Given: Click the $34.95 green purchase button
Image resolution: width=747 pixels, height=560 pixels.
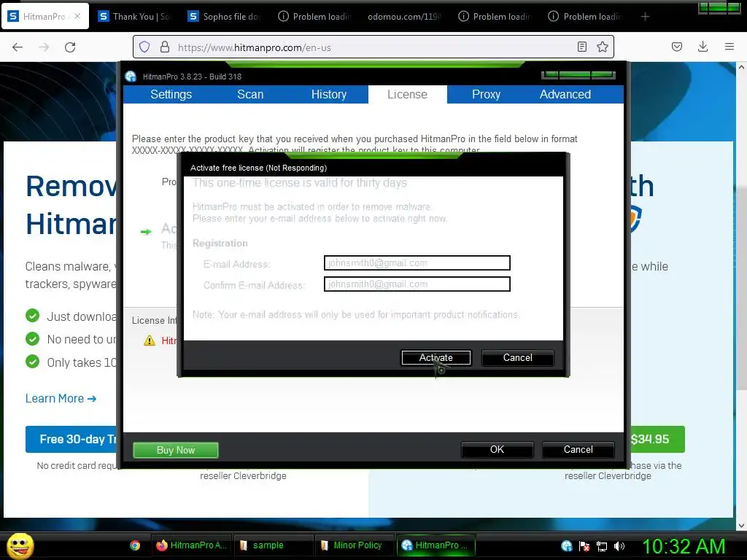Looking at the screenshot, I should pos(658,439).
